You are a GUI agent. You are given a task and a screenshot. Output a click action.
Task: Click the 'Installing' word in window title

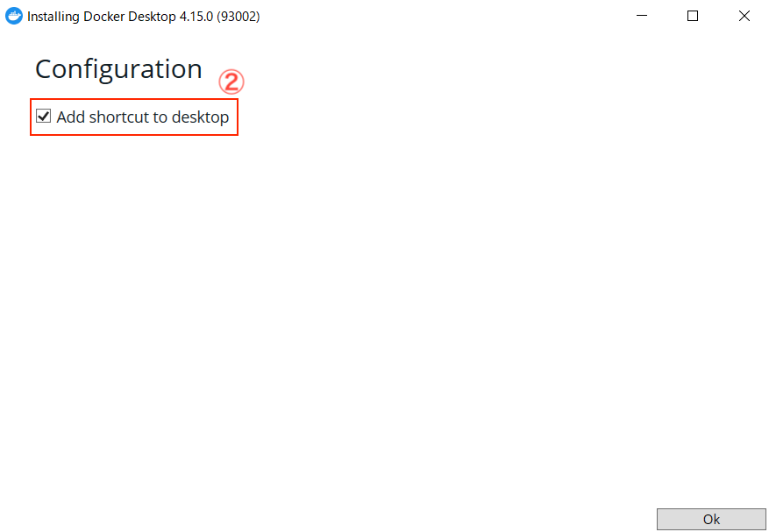[x=53, y=17]
